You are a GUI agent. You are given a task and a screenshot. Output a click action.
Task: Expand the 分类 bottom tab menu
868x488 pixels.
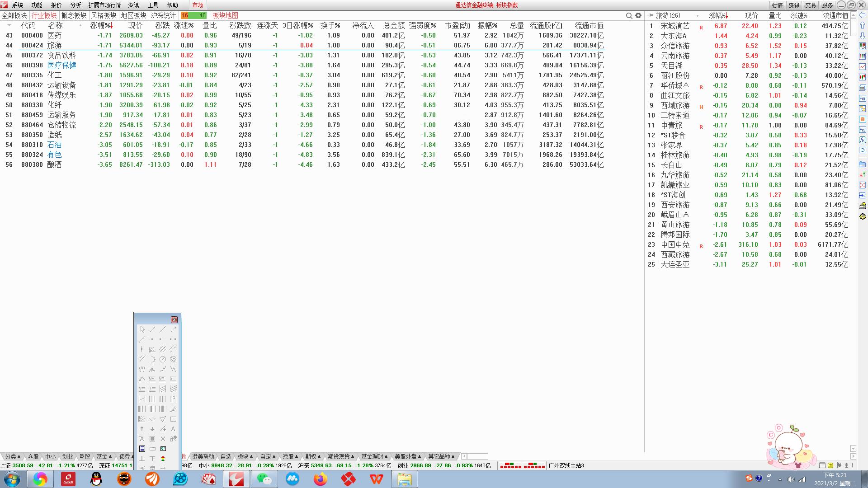pyautogui.click(x=13, y=456)
